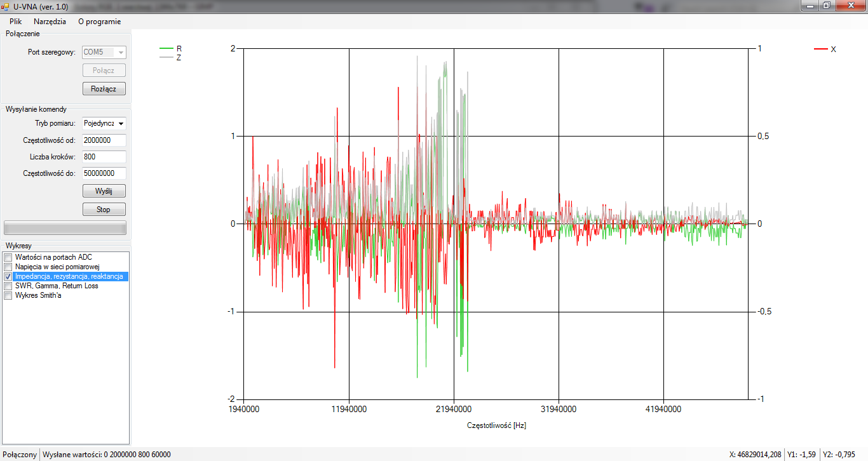Screen dimensions: 868x461
Task: Click the gray Z legend marker
Action: 166,58
